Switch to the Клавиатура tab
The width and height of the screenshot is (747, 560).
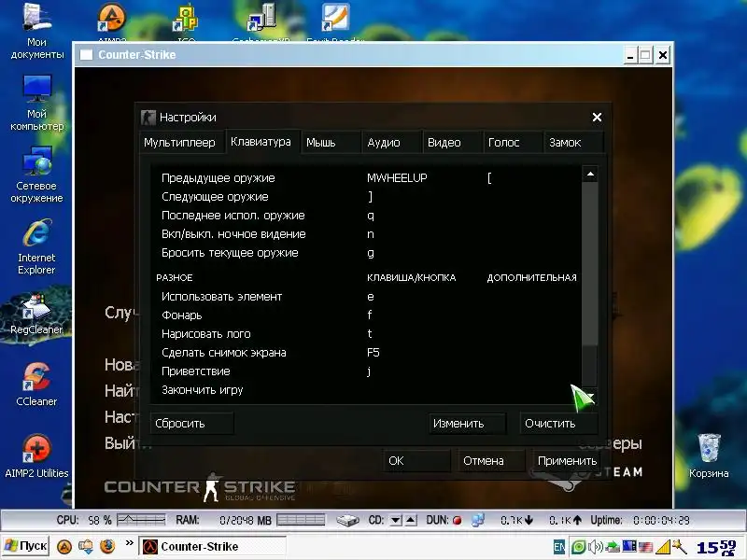pyautogui.click(x=261, y=142)
